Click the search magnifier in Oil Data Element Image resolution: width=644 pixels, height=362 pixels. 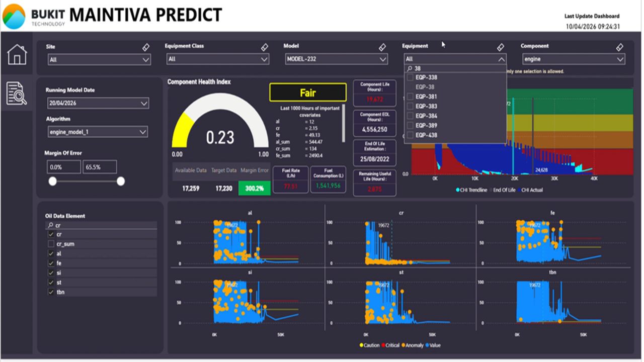pos(50,226)
